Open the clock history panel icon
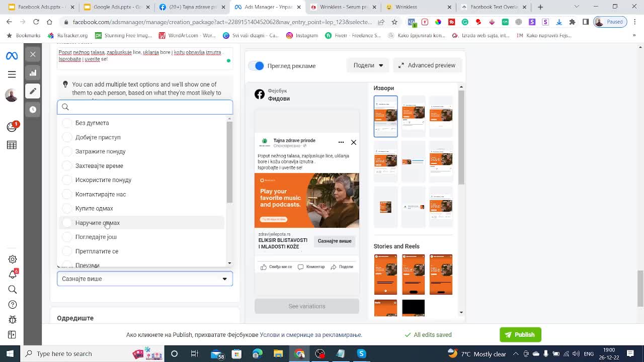The width and height of the screenshot is (644, 362). pos(33,110)
